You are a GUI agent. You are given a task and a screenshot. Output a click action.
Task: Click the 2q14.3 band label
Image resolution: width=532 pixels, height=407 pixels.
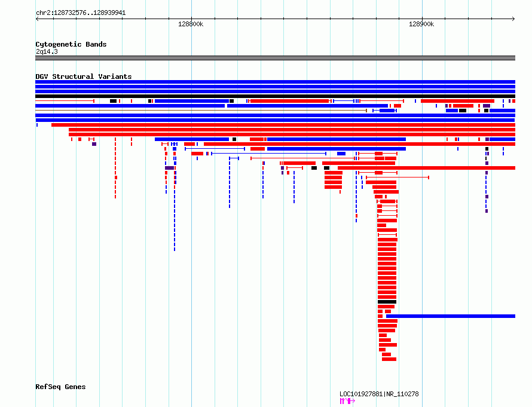47,51
